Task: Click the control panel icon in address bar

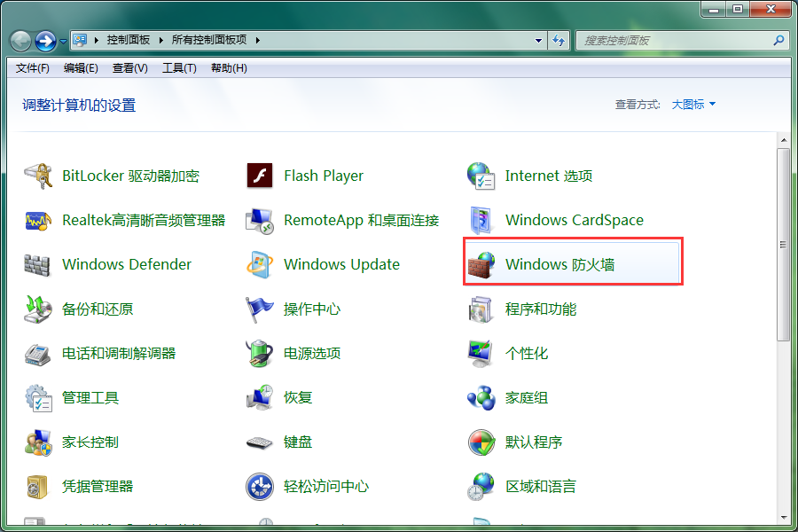Action: 80,40
